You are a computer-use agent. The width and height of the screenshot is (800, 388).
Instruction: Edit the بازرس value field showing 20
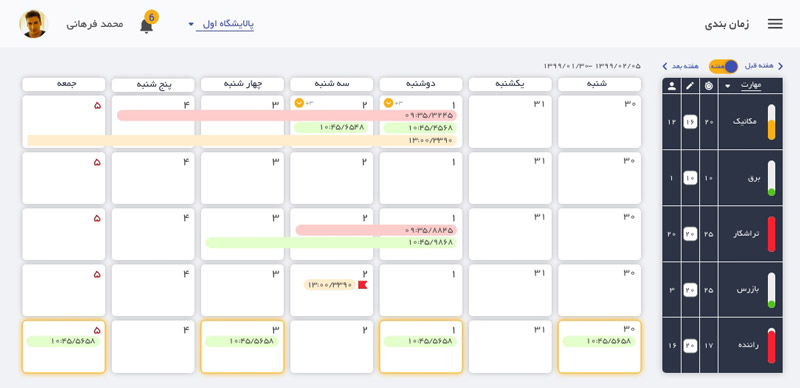tap(690, 290)
